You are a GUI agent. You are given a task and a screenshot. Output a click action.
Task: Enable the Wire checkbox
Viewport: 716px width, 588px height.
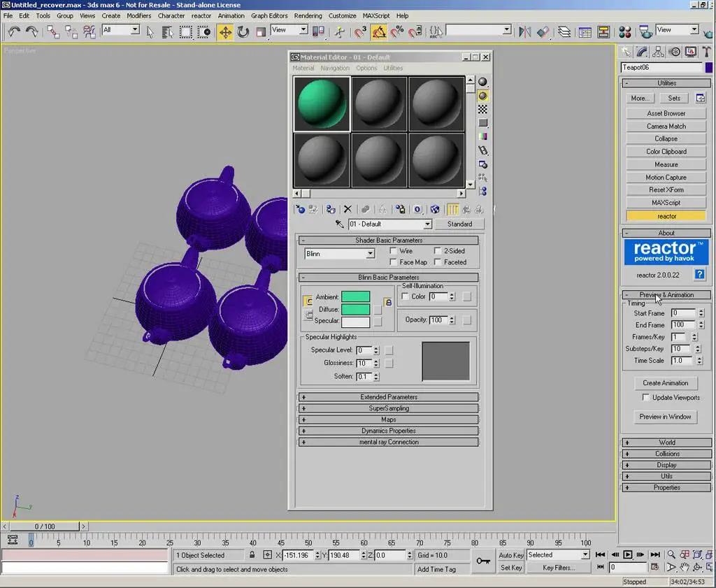pyautogui.click(x=393, y=250)
